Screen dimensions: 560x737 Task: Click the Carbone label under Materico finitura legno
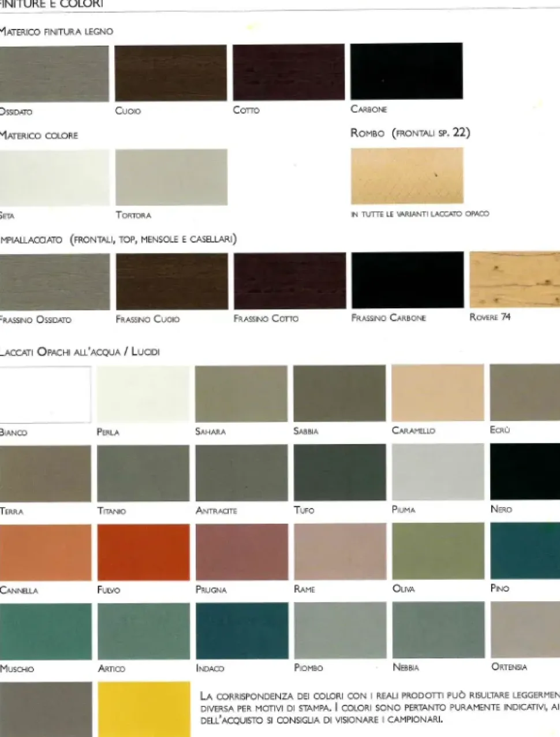369,109
